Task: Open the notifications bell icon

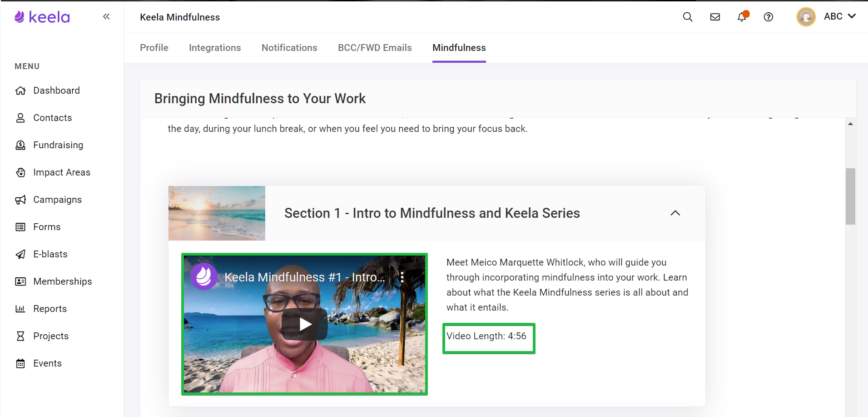Action: (x=742, y=16)
